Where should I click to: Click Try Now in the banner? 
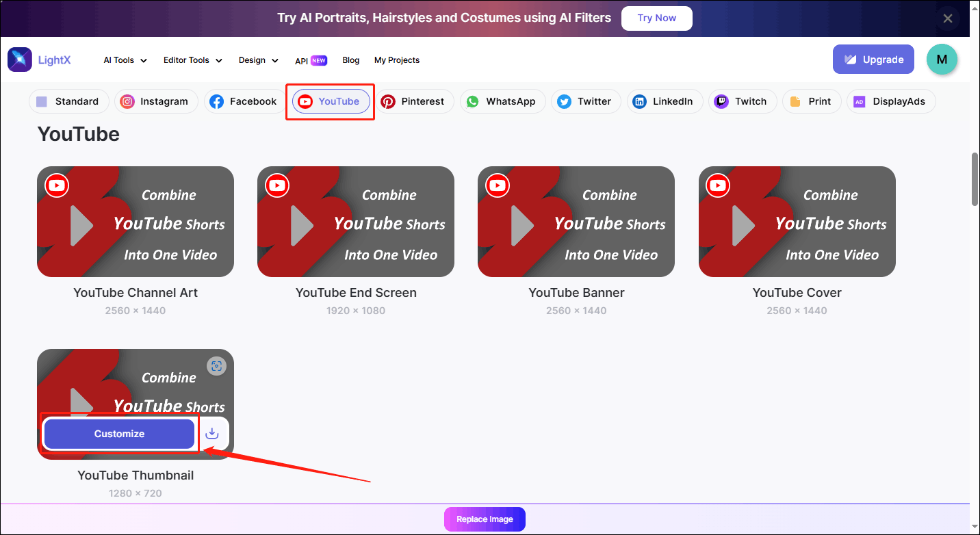click(x=656, y=18)
